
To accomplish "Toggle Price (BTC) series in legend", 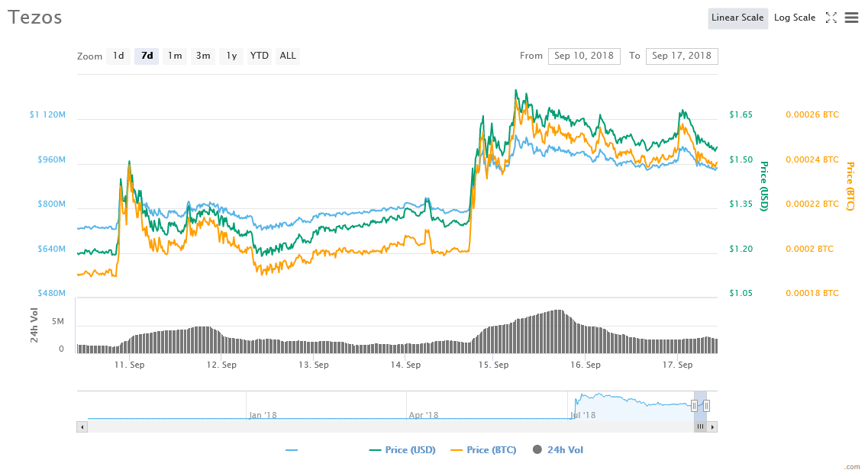I will click(483, 450).
